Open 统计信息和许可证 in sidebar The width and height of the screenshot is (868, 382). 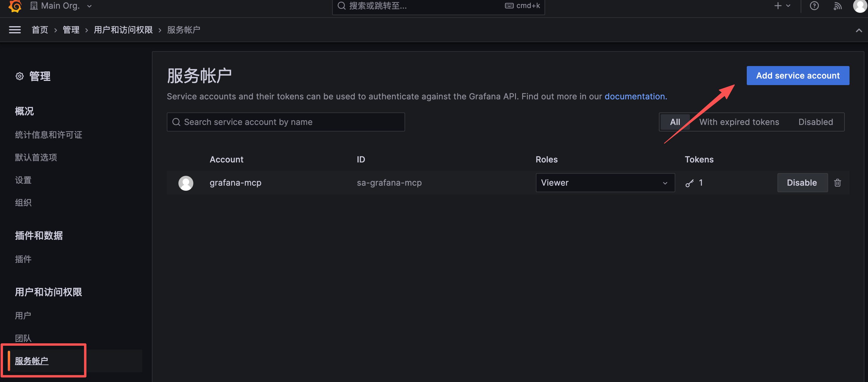click(x=49, y=135)
